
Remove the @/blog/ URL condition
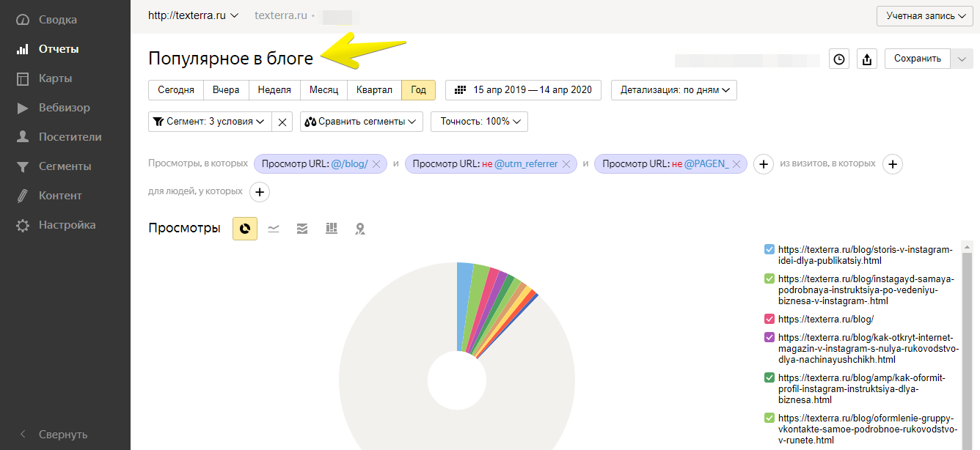point(376,164)
